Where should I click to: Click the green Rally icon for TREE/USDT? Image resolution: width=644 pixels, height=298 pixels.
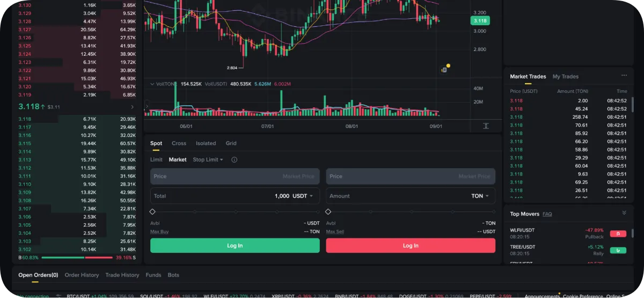(618, 250)
